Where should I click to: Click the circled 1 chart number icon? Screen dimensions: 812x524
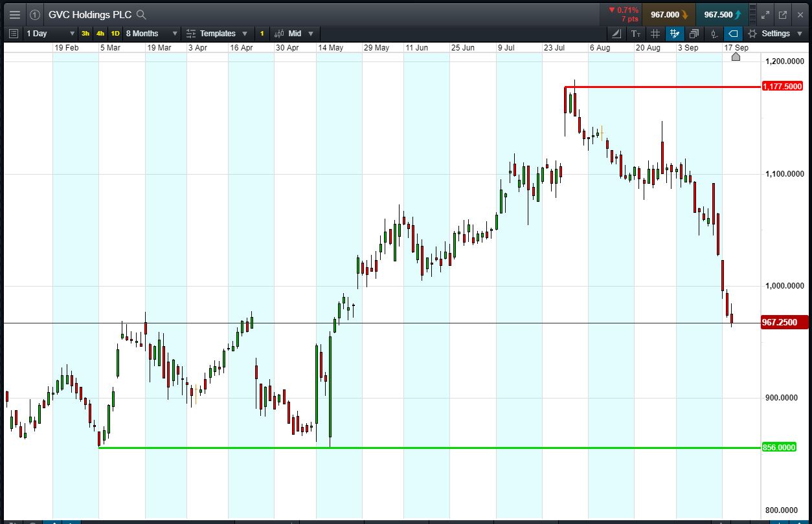(35, 15)
